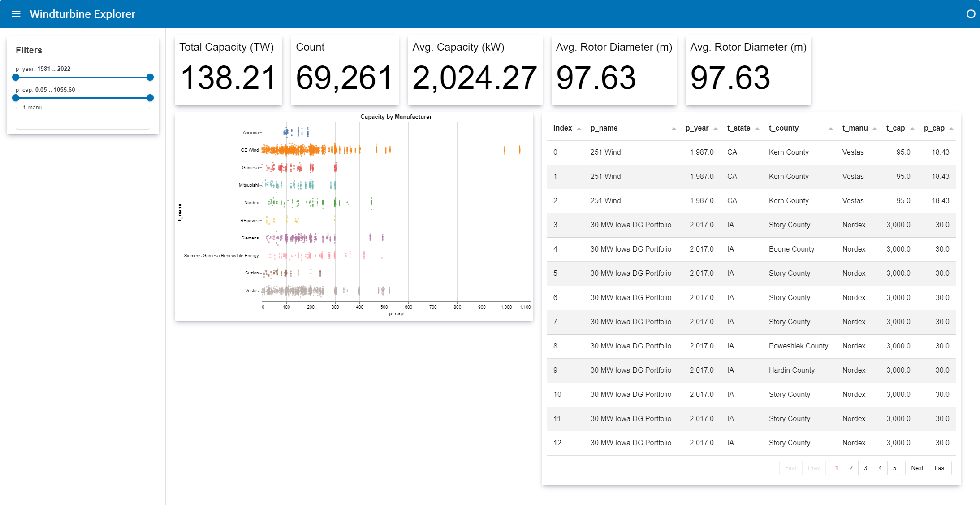This screenshot has width=980, height=505.
Task: Click the Capacity by Manufacturer chart title
Action: (396, 117)
